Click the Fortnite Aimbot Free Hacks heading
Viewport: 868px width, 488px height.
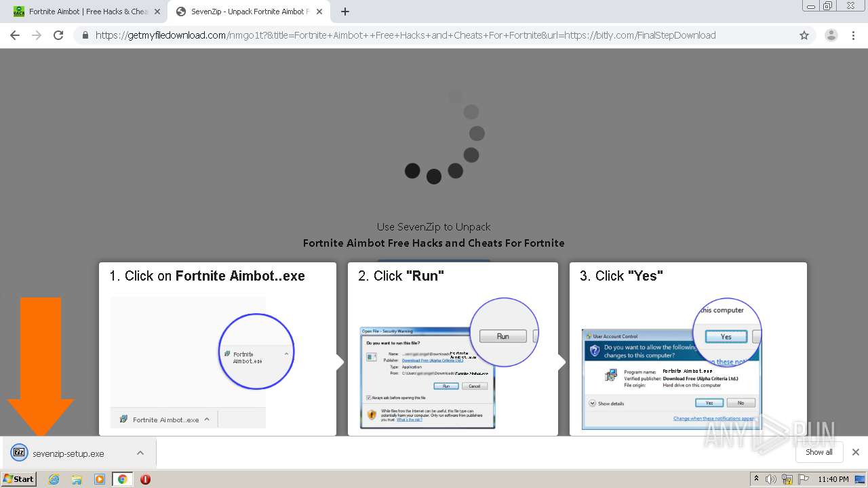pyautogui.click(x=434, y=243)
